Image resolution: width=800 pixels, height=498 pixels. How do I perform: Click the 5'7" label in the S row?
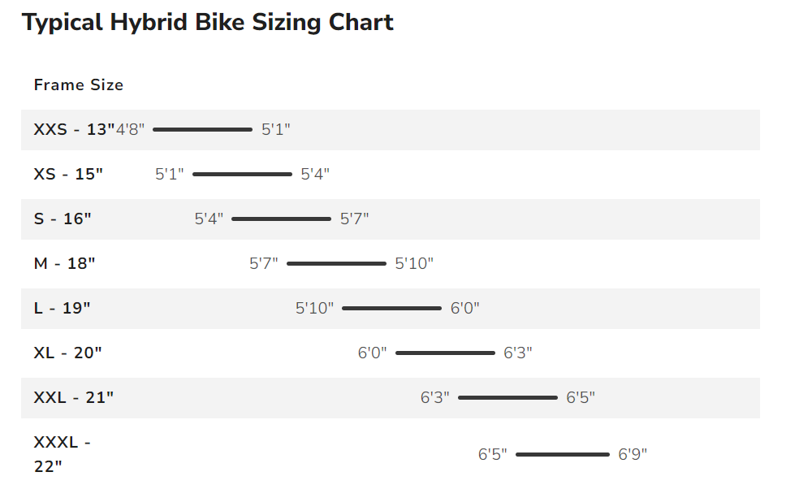tap(355, 219)
